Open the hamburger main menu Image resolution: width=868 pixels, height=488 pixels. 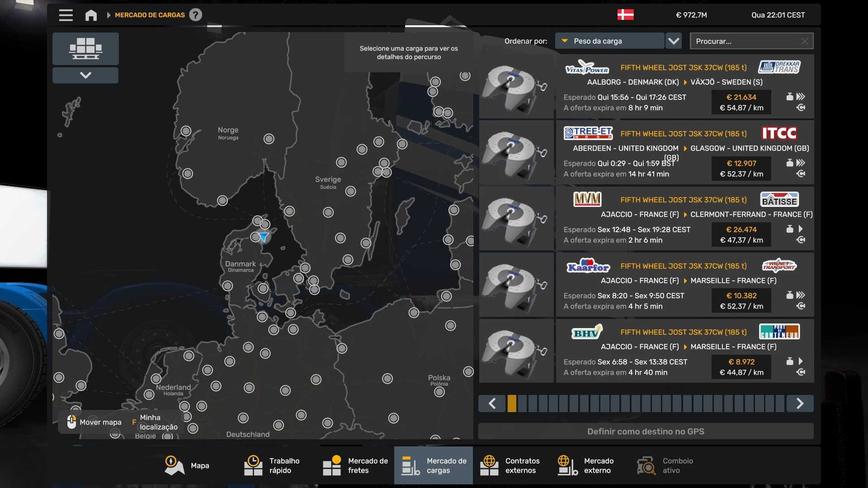(66, 15)
